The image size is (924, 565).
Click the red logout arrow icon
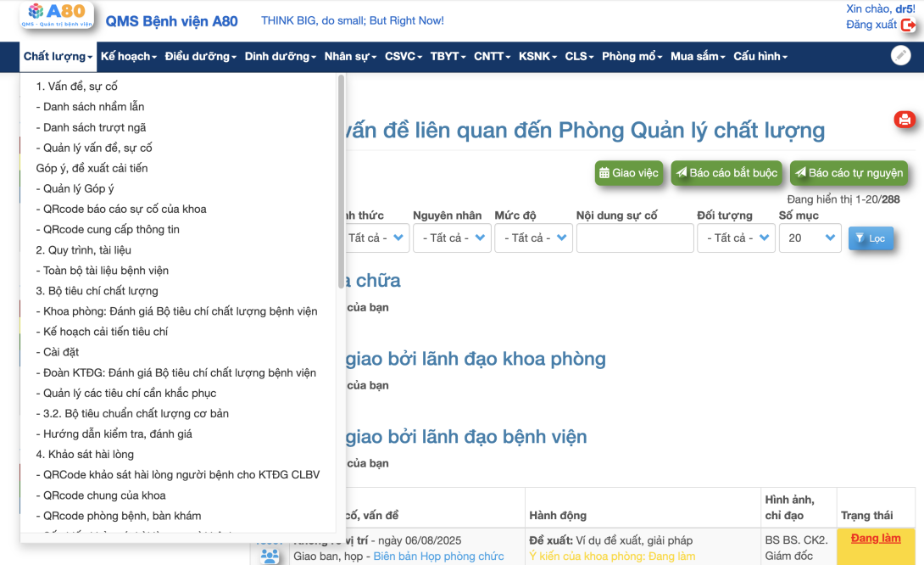coord(908,25)
